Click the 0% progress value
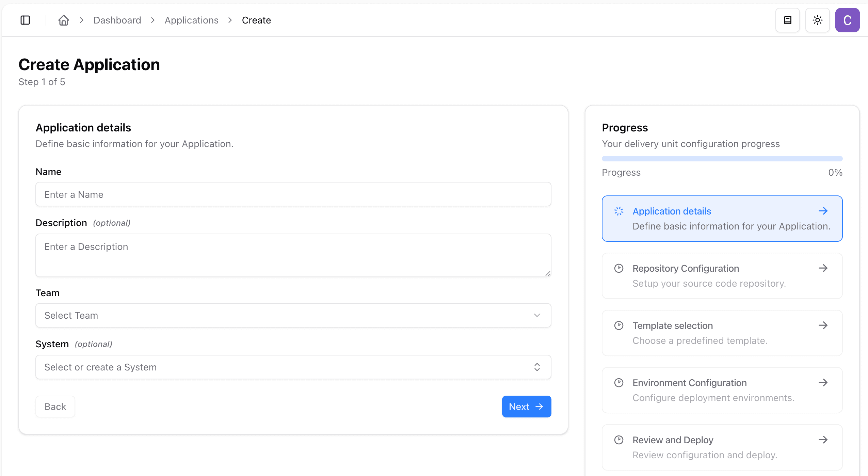Screen dimensions: 868x476 835,172
